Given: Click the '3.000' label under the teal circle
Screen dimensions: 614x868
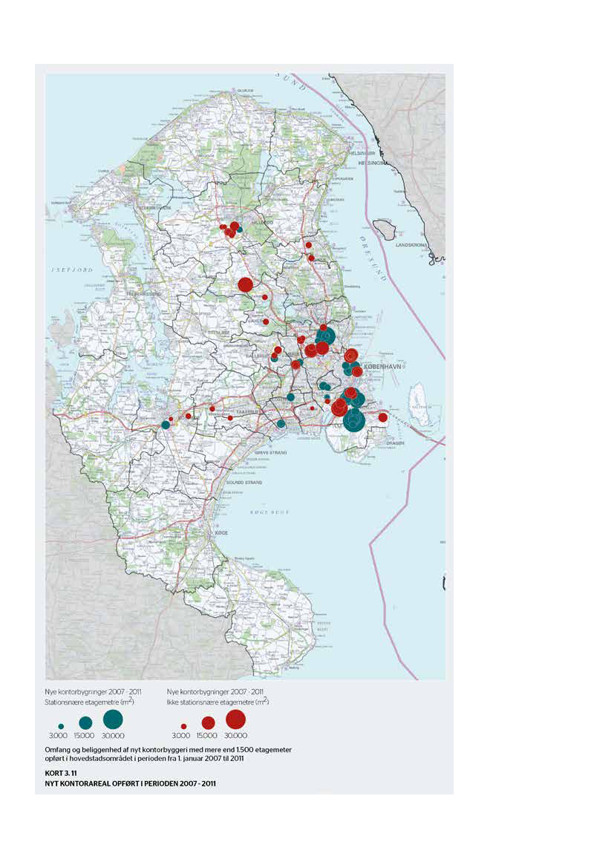Looking at the screenshot, I should click(58, 736).
